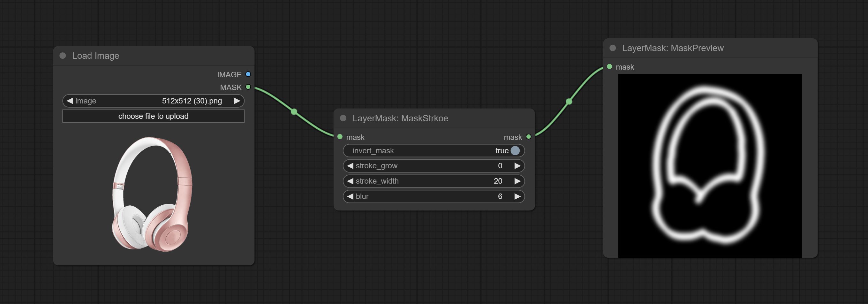Select the LayerMask: MaskStrkoe title bar
868x304 pixels.
(434, 118)
